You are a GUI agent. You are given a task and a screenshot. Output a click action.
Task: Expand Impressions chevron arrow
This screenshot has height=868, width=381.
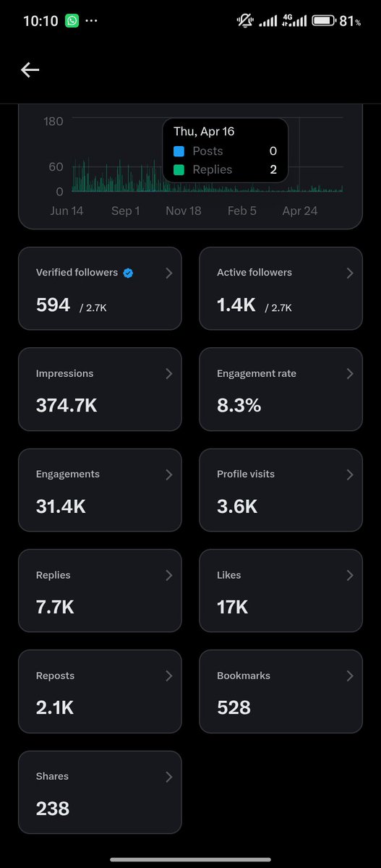168,373
